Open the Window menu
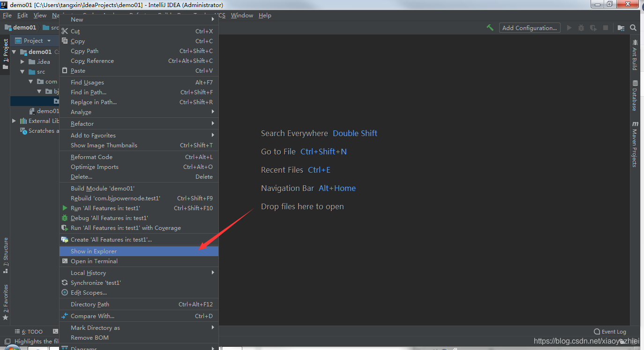The width and height of the screenshot is (644, 350). pyautogui.click(x=242, y=15)
